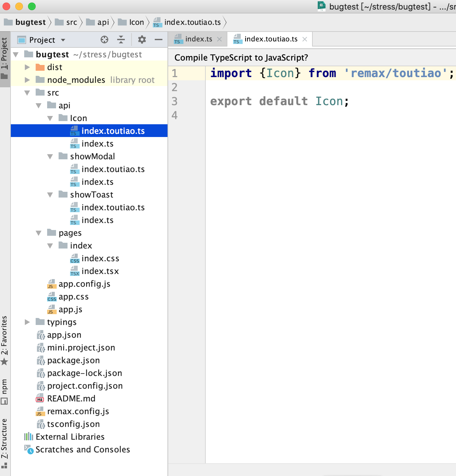This screenshot has width=456, height=476.
Task: Select index.css in the project tree
Action: coord(95,258)
